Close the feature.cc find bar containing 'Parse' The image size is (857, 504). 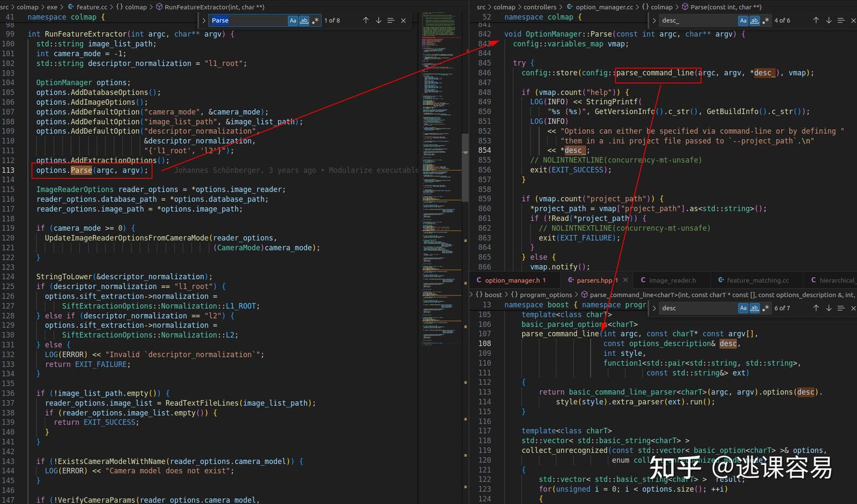pos(404,20)
